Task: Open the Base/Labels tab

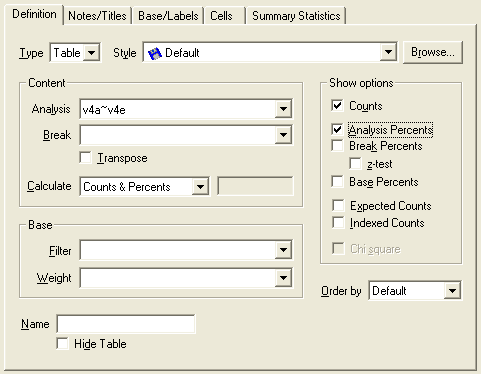Action: tap(168, 16)
